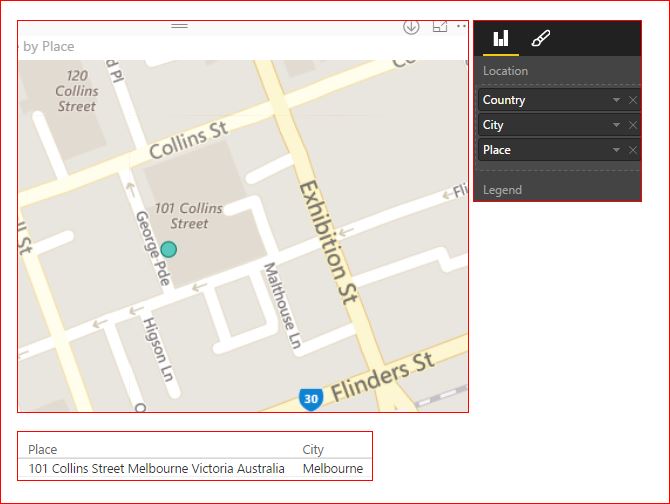The width and height of the screenshot is (670, 504).
Task: Open the Fields tab bar-chart icon
Action: [501, 38]
